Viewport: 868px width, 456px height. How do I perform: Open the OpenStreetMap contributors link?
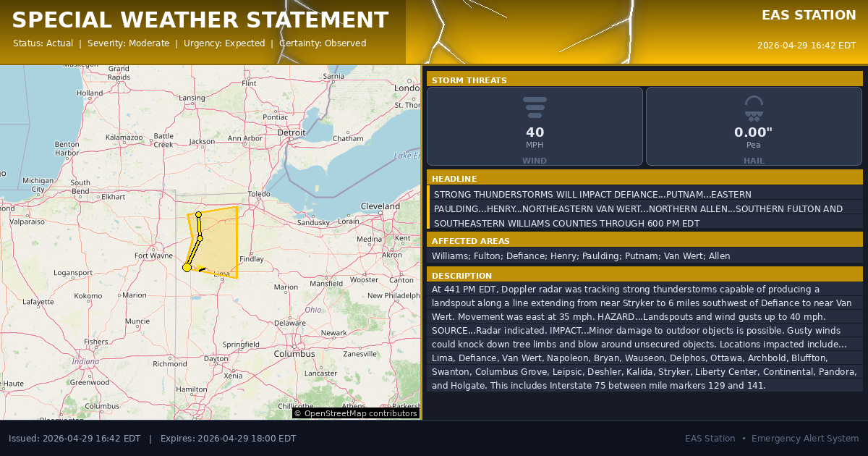[x=356, y=413]
